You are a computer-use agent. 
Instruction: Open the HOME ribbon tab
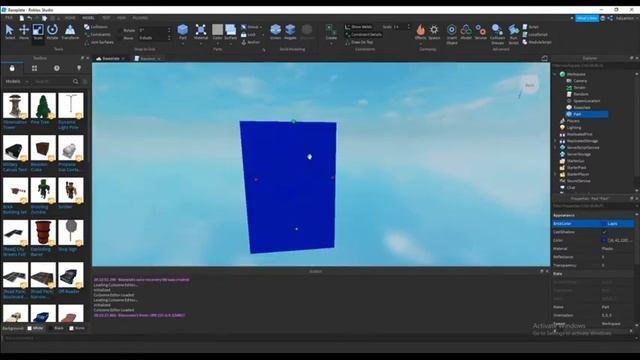70,18
